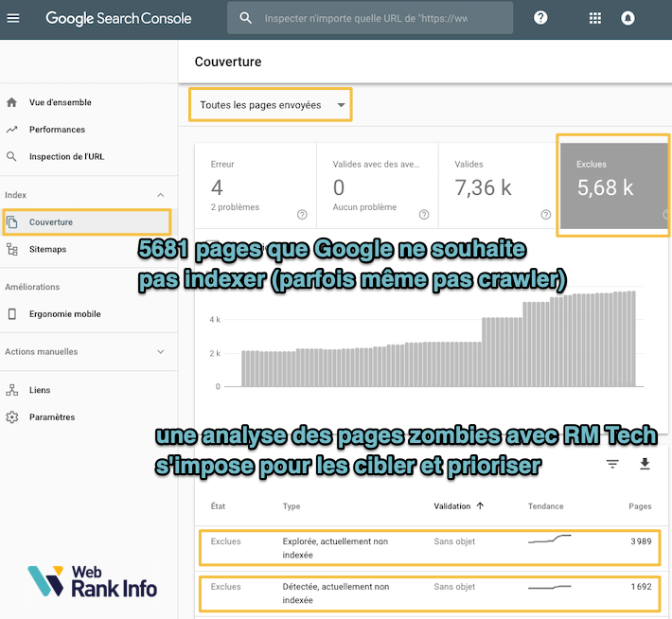Click the Paramètres gear icon

[12, 417]
